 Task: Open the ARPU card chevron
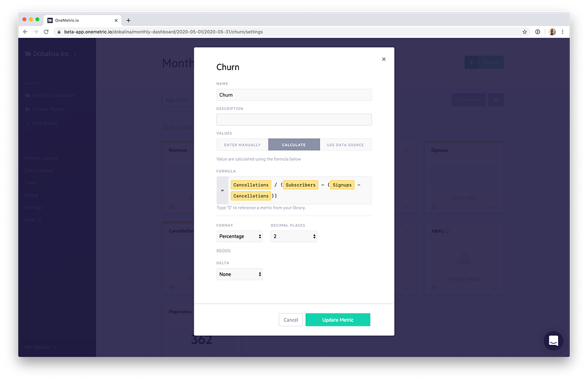(x=493, y=231)
